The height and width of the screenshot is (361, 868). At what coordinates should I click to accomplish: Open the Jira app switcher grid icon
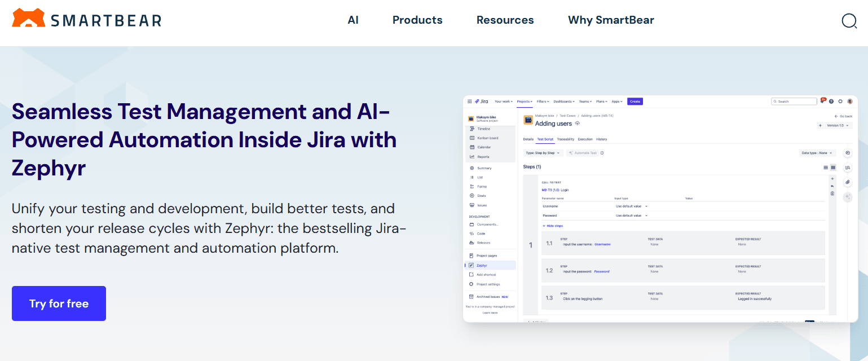(x=469, y=102)
